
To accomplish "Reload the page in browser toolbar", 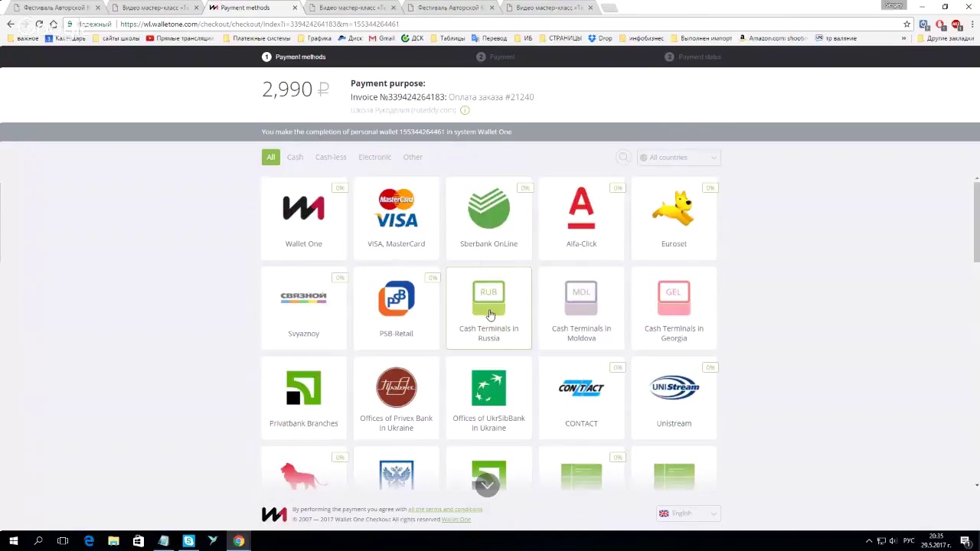I will (39, 24).
